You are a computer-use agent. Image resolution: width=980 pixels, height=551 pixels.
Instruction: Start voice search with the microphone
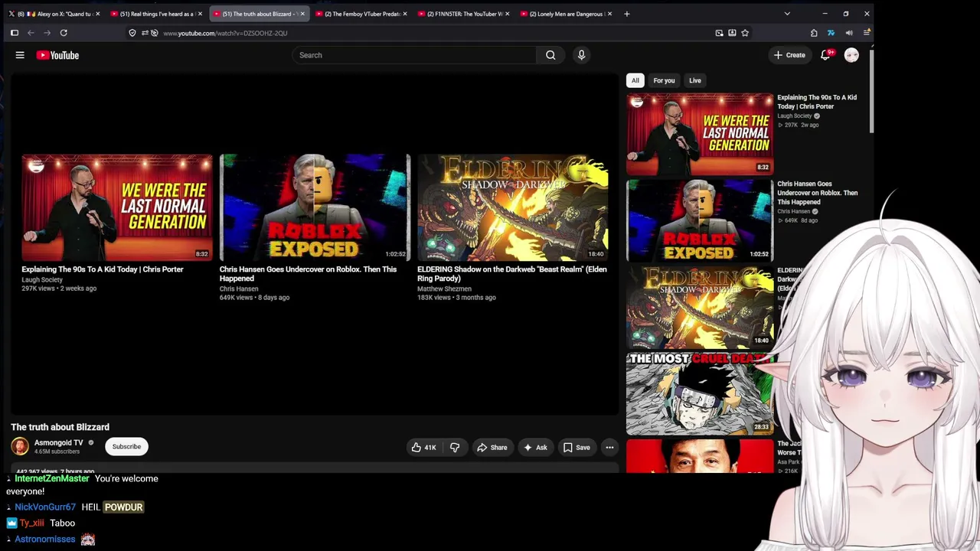point(581,55)
